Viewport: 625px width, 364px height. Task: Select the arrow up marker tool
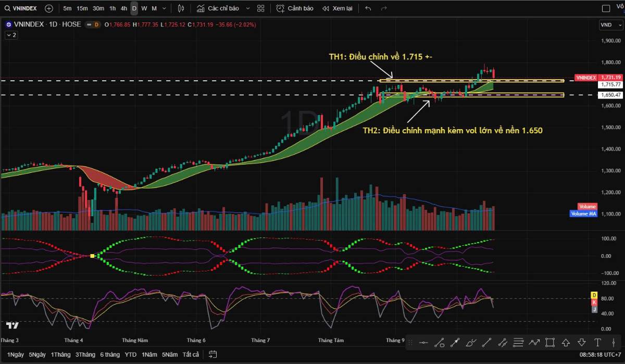point(566,343)
